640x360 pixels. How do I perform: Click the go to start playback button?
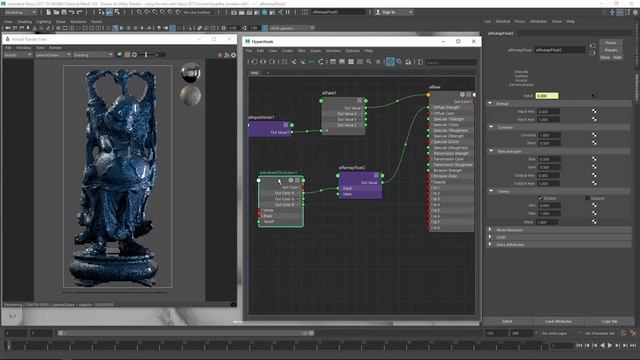(x=579, y=345)
